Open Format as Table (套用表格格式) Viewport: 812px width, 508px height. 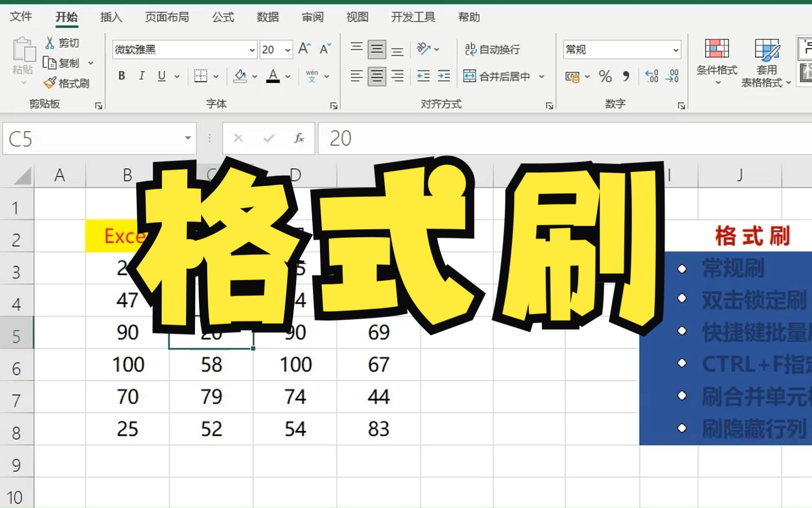point(766,63)
